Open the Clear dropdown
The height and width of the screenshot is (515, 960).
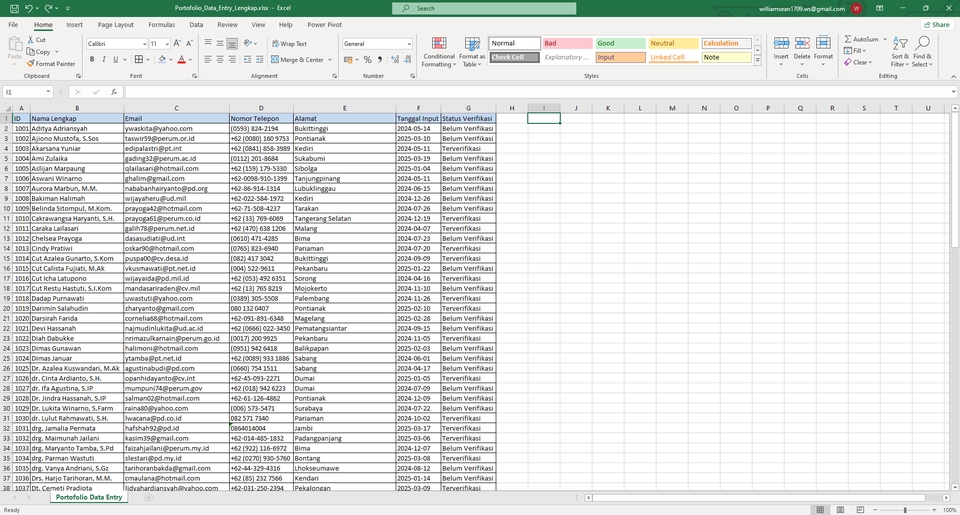tap(858, 62)
